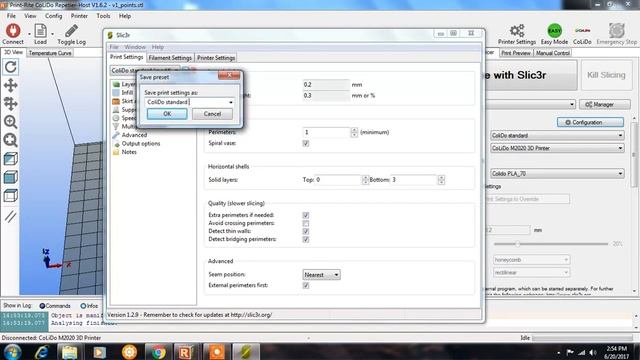Choose the top view cube icon
The height and width of the screenshot is (360, 640).
11,196
